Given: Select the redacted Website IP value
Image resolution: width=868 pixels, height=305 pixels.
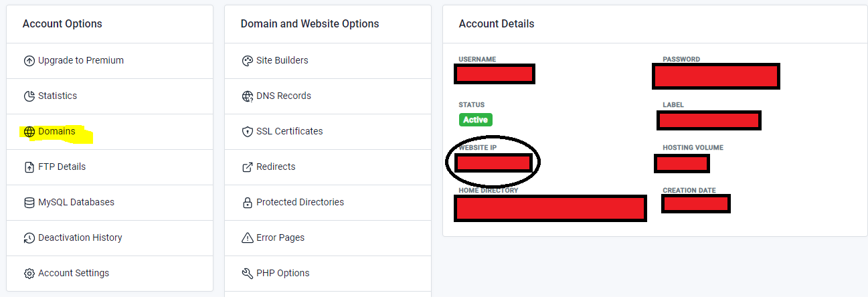Looking at the screenshot, I should click(x=493, y=163).
